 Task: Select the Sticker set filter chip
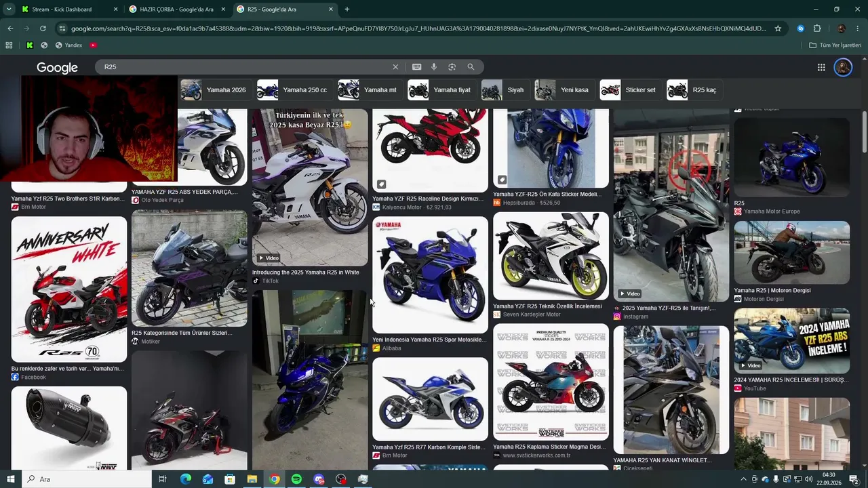point(630,90)
